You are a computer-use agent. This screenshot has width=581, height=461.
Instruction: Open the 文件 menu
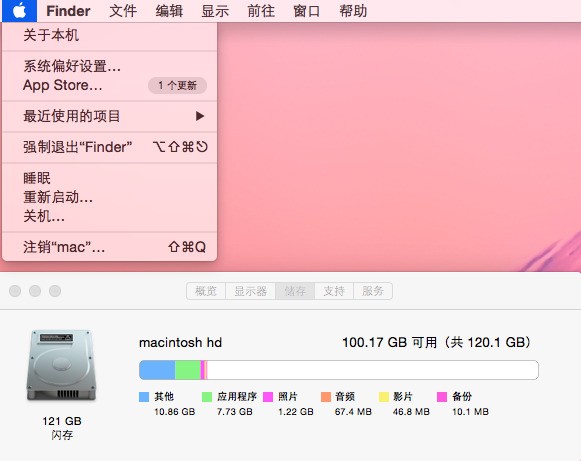click(123, 11)
